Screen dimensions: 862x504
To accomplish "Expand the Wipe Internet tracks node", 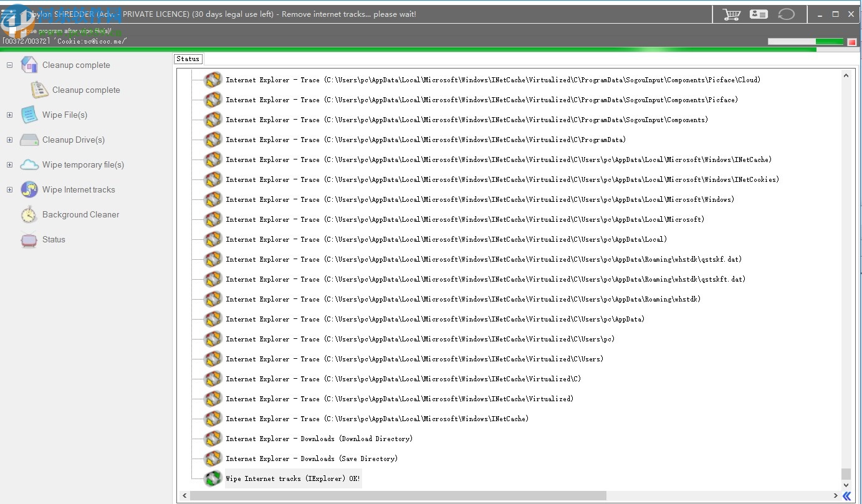I will [x=9, y=189].
